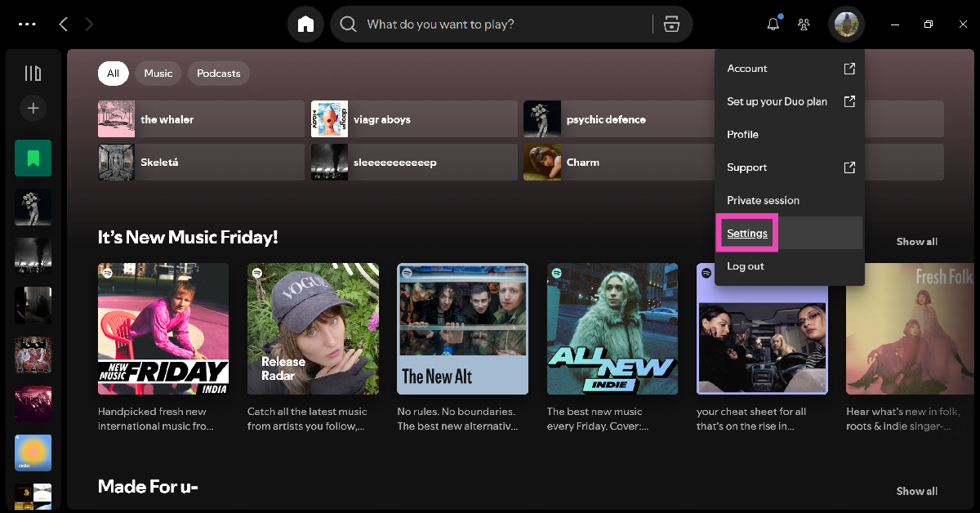Select the Podcasts filter chip
The height and width of the screenshot is (513, 980).
[x=218, y=74]
